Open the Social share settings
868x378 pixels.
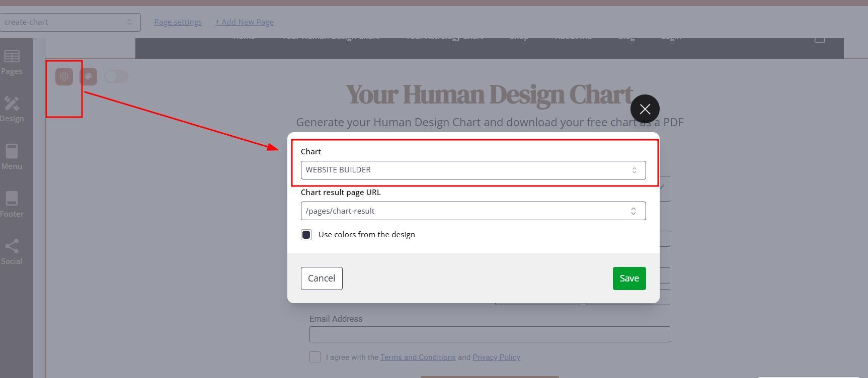click(12, 251)
